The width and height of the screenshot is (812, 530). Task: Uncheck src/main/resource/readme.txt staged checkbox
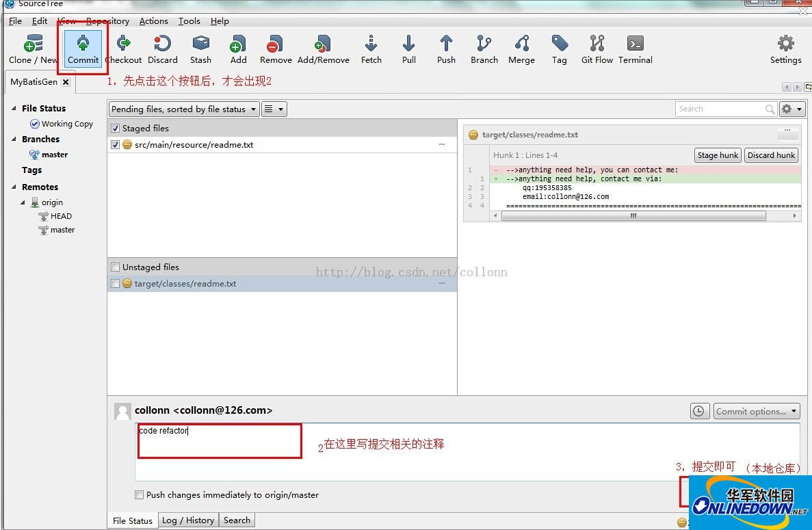tap(116, 145)
